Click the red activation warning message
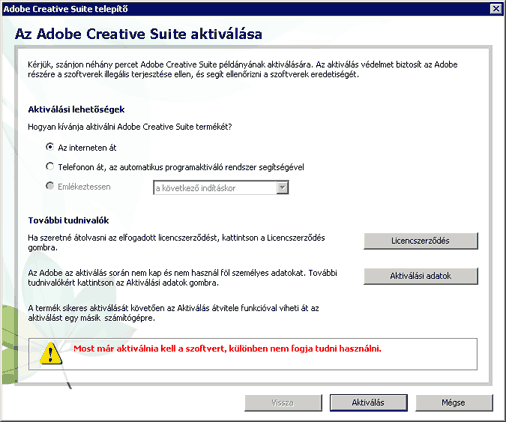Image resolution: width=506 pixels, height=422 pixels. (x=227, y=349)
